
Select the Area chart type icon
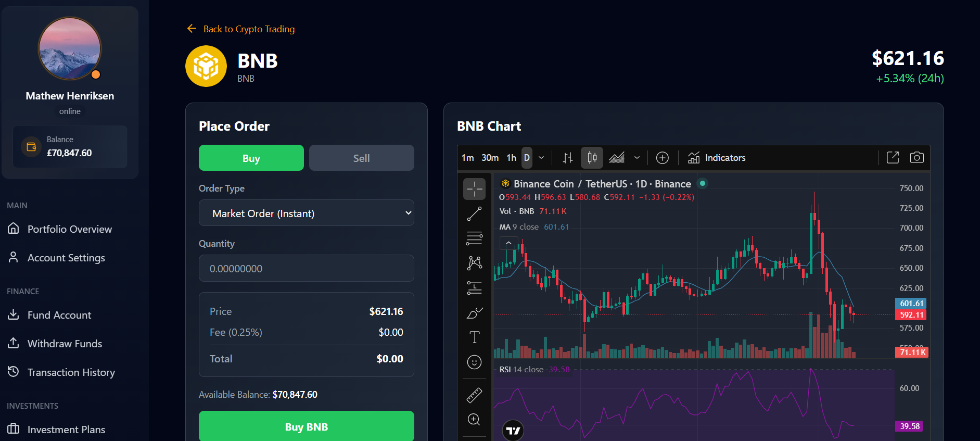(617, 158)
